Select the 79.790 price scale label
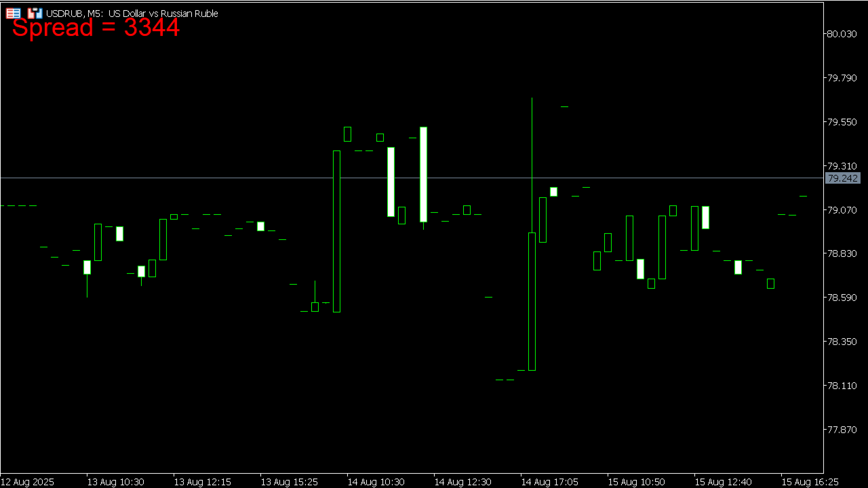 pyautogui.click(x=842, y=78)
